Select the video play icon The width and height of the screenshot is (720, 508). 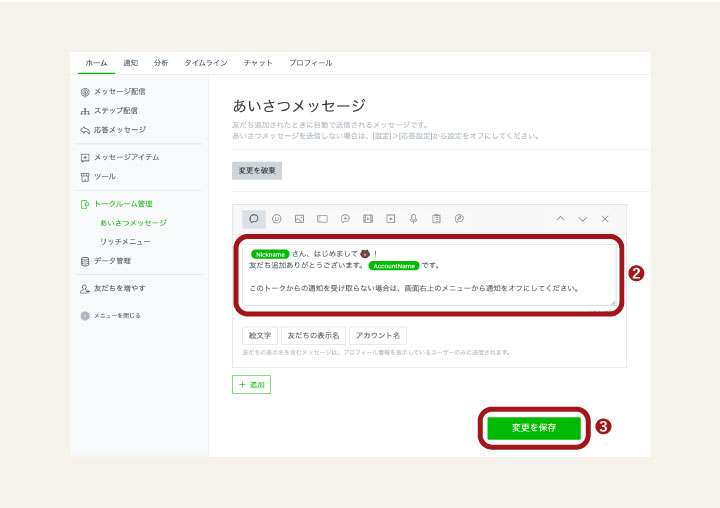391,219
